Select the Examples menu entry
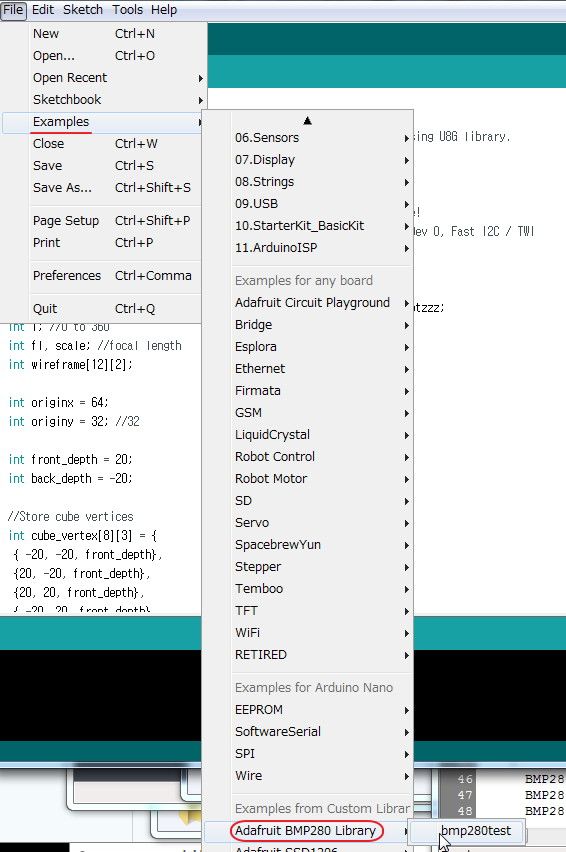This screenshot has width=566, height=852. click(x=102, y=122)
